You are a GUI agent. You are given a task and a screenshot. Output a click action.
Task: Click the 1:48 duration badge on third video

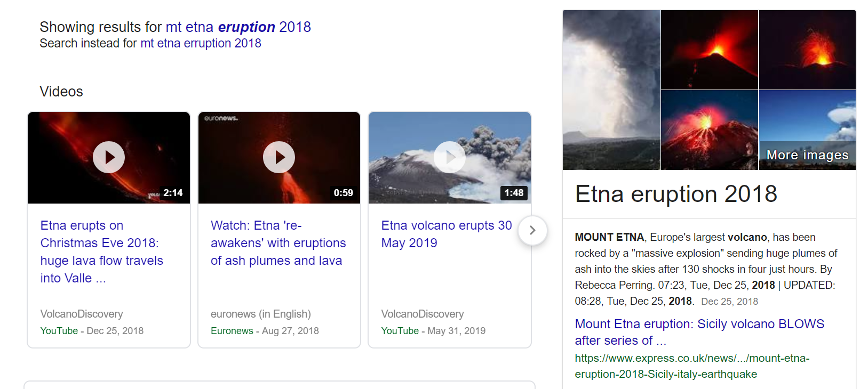point(514,193)
